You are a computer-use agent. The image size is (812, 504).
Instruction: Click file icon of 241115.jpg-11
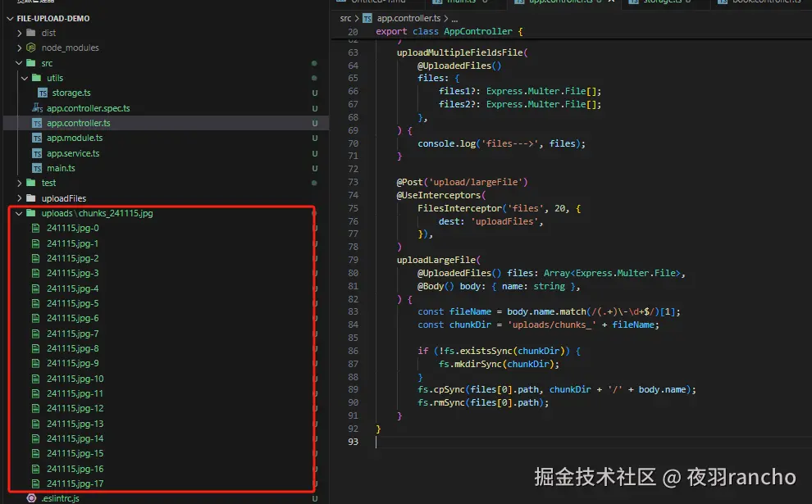pyautogui.click(x=36, y=394)
